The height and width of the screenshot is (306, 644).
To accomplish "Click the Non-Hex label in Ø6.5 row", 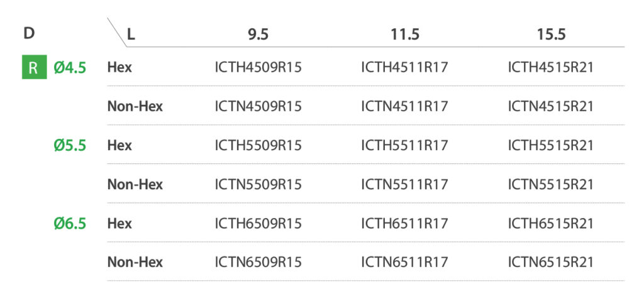I will coord(135,263).
